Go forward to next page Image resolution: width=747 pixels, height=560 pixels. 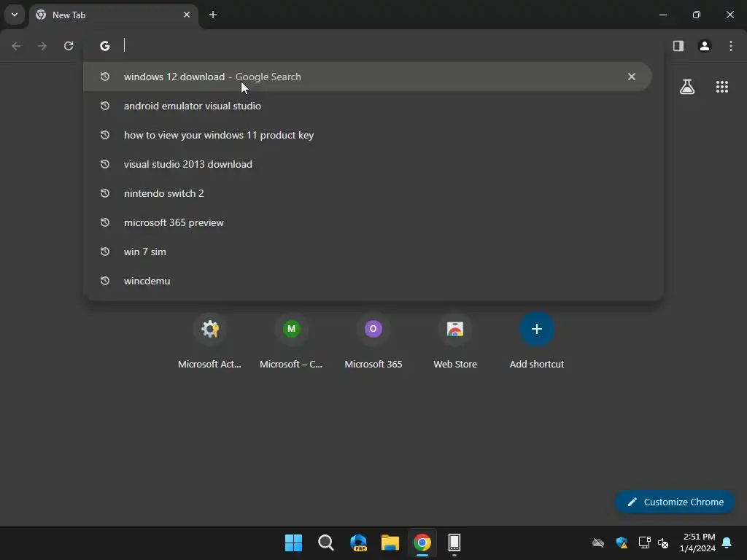tap(42, 46)
